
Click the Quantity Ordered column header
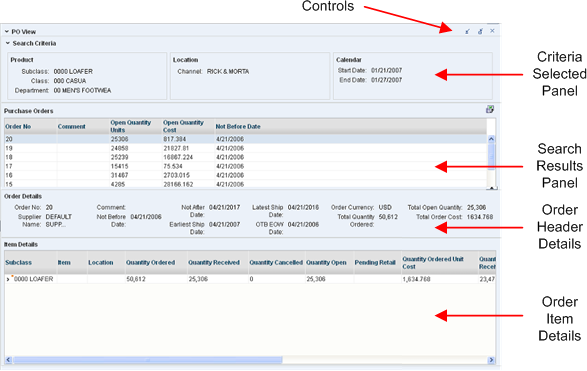(150, 262)
